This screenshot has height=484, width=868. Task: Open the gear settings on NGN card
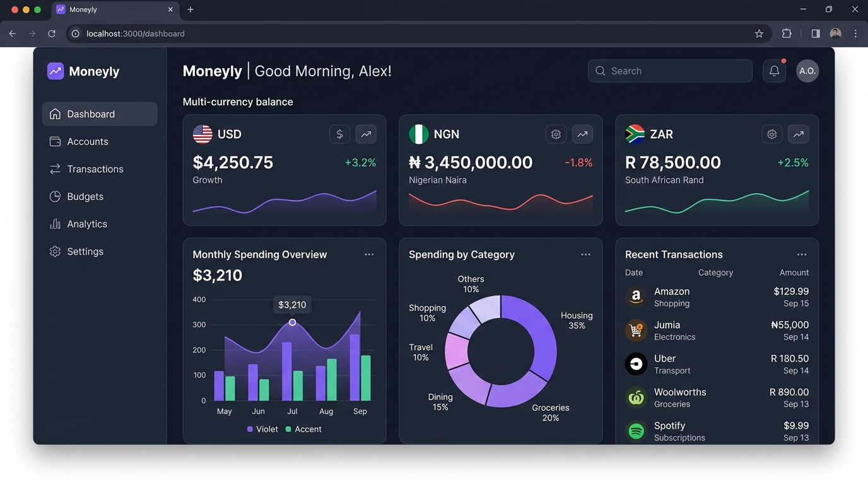point(556,134)
